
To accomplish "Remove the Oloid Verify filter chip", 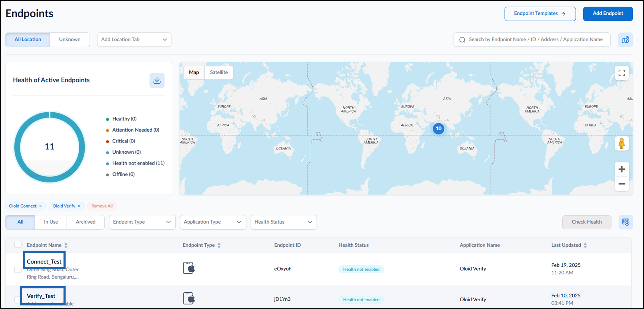I will 79,206.
